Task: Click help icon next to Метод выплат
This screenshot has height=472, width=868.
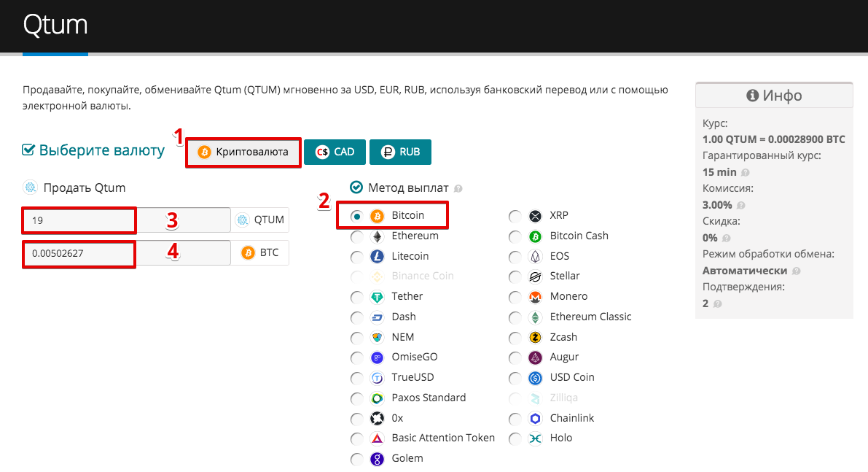Action: click(x=458, y=188)
